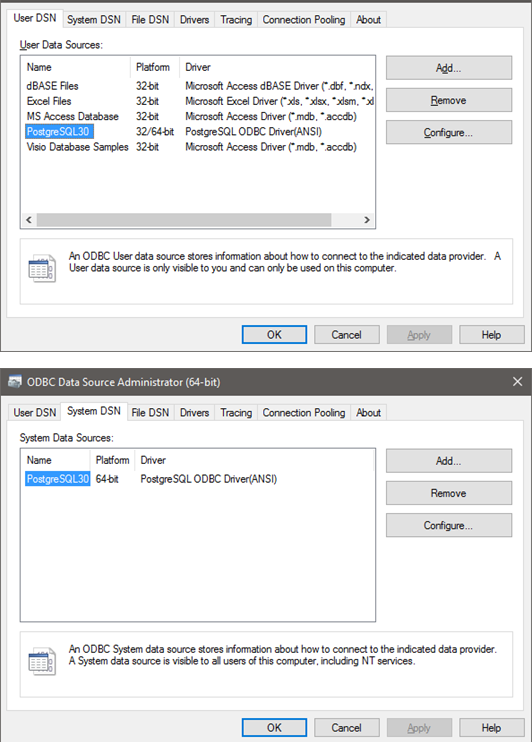This screenshot has width=532, height=742.
Task: Click the ODBC administrator title bar icon
Action: pos(15,381)
